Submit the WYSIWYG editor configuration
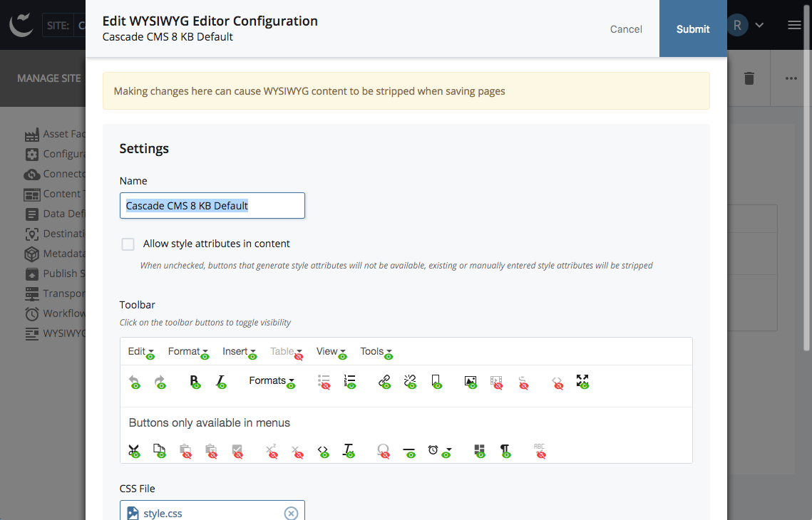Viewport: 812px width, 520px height. click(x=692, y=28)
